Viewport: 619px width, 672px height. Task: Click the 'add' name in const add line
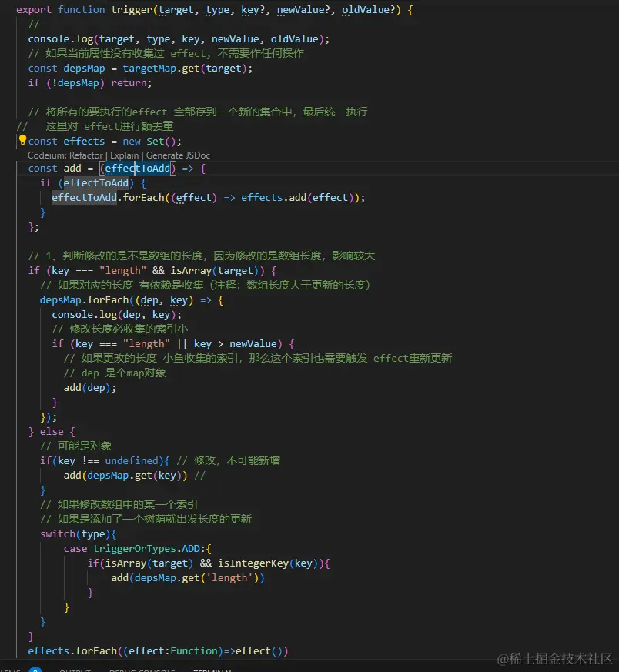pos(72,169)
